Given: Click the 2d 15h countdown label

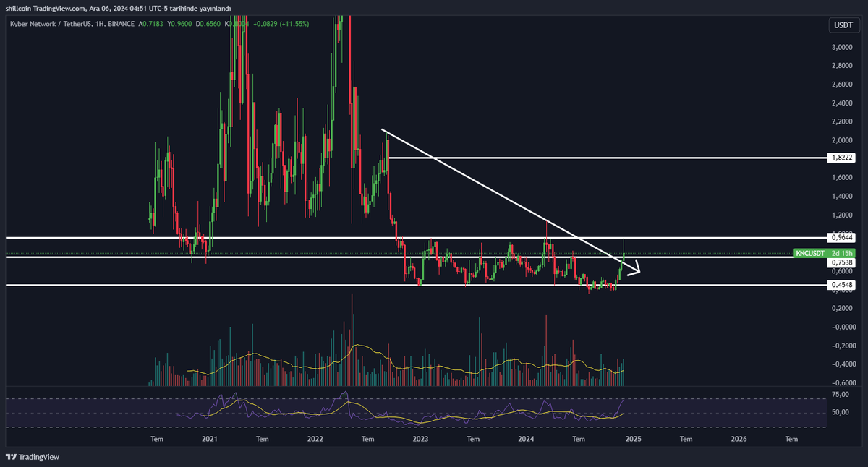Looking at the screenshot, I should [843, 253].
